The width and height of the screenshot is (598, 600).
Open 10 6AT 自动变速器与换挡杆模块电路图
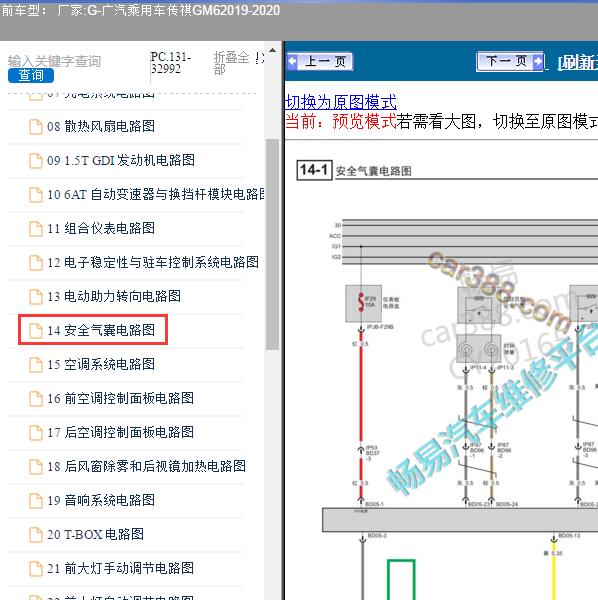click(156, 194)
